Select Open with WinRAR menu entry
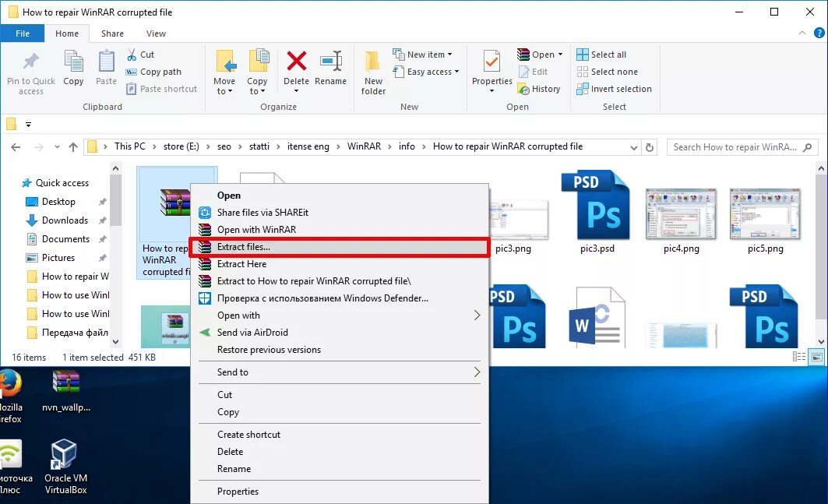This screenshot has width=828, height=504. [339, 229]
